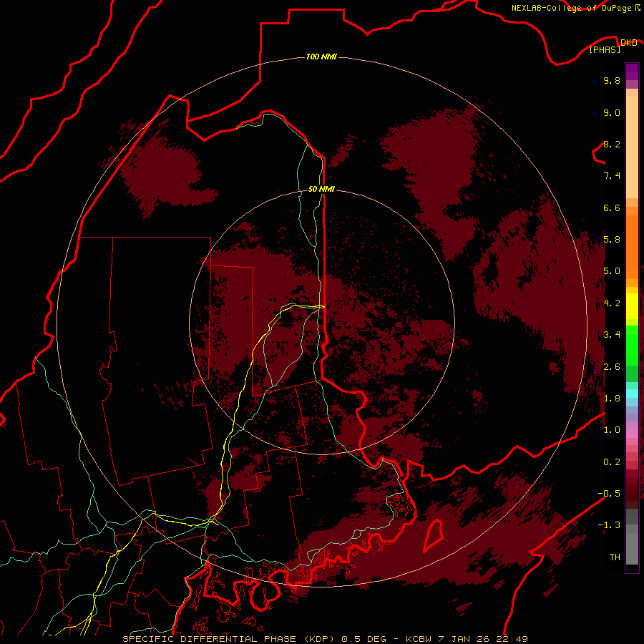
Task: Click the cyan band of the color bar
Action: (632, 394)
